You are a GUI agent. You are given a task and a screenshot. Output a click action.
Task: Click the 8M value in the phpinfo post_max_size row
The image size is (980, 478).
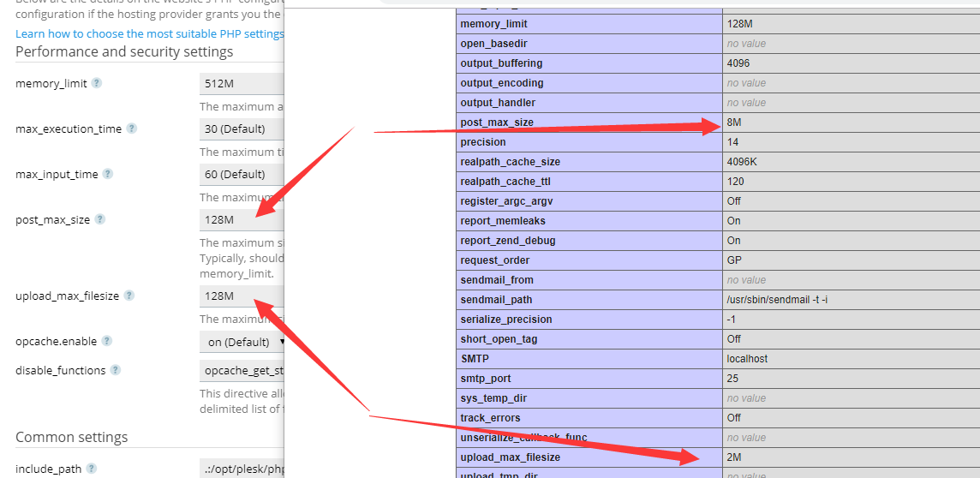coord(734,122)
